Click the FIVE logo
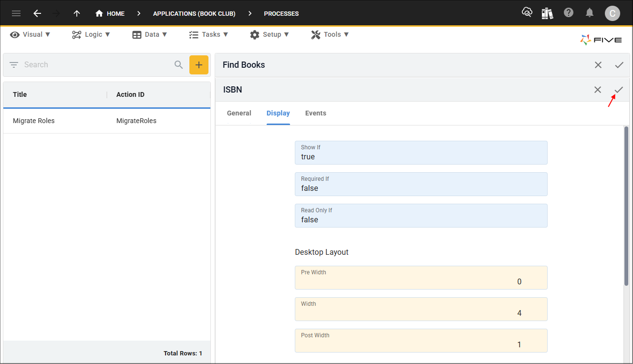 (x=601, y=40)
